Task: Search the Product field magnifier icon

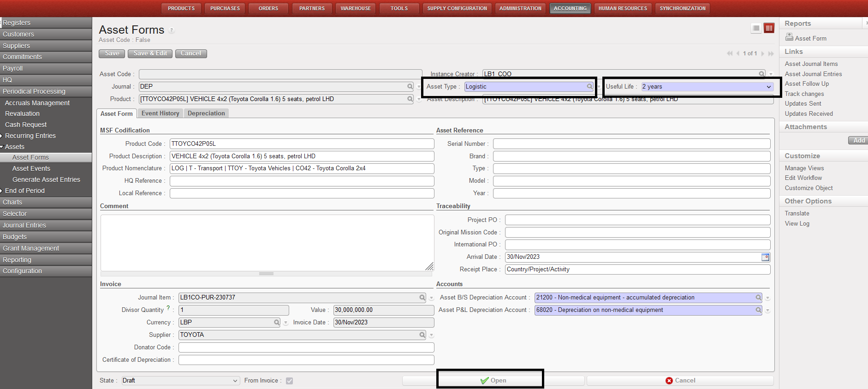Action: coord(410,99)
